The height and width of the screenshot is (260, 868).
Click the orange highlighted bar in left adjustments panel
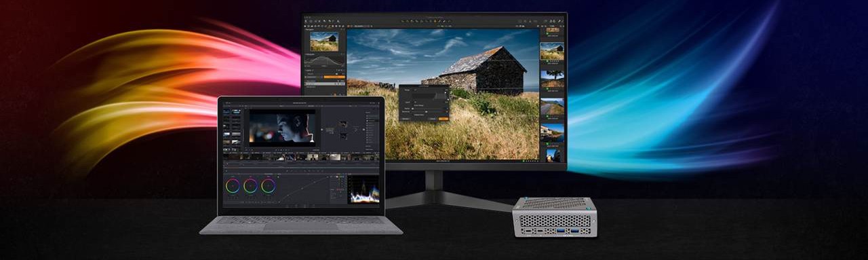click(334, 77)
